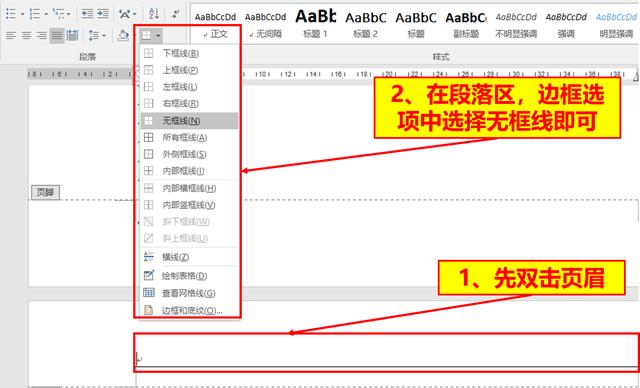Click the bullet list icon

click(x=11, y=14)
